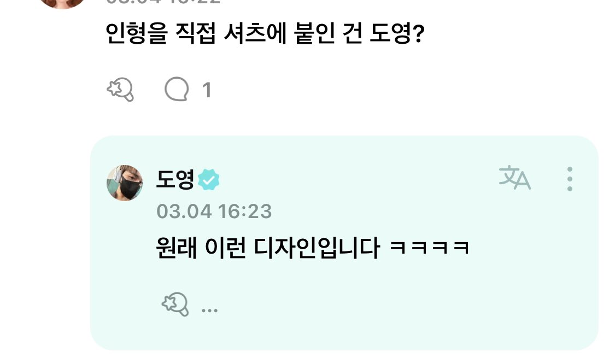Tap the ellipsis beside the reply's cheer icon
This screenshot has width=615, height=364.
point(209,310)
